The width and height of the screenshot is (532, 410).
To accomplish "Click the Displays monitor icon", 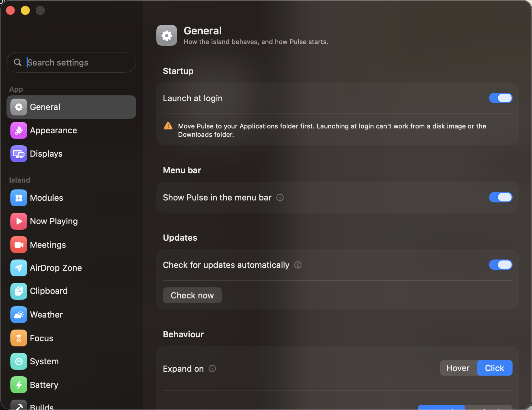I will pos(19,154).
